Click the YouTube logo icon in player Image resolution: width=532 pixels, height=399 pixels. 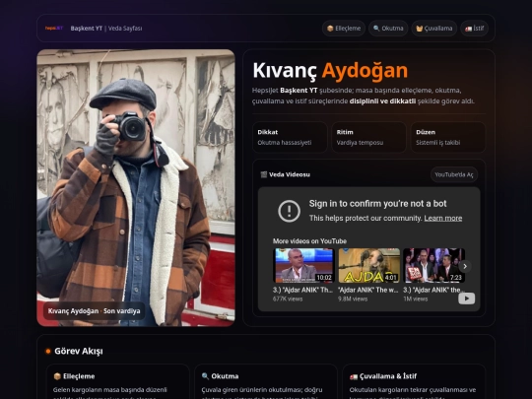[467, 299]
